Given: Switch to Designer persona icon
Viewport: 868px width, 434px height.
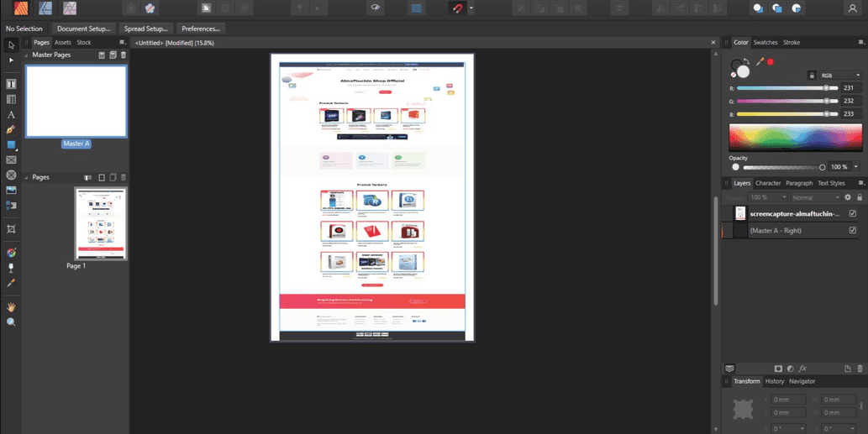Looking at the screenshot, I should pos(45,8).
